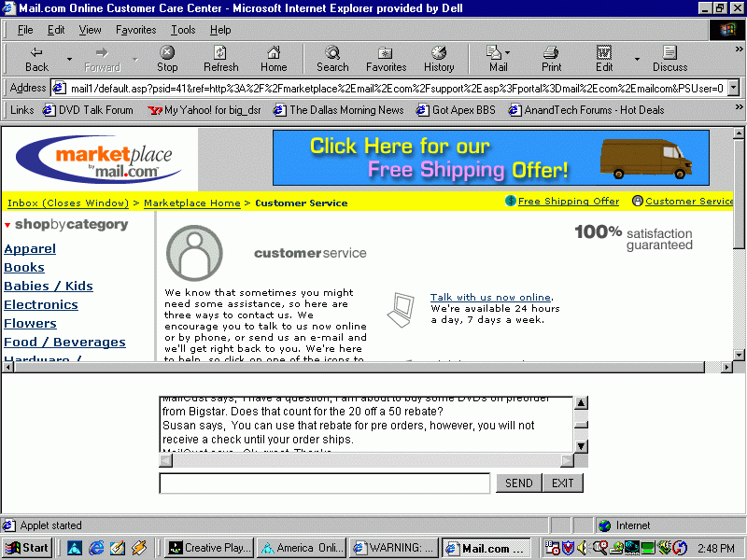Click the Free Shipping Offer banner ad
This screenshot has height=560, width=747.
(x=491, y=158)
